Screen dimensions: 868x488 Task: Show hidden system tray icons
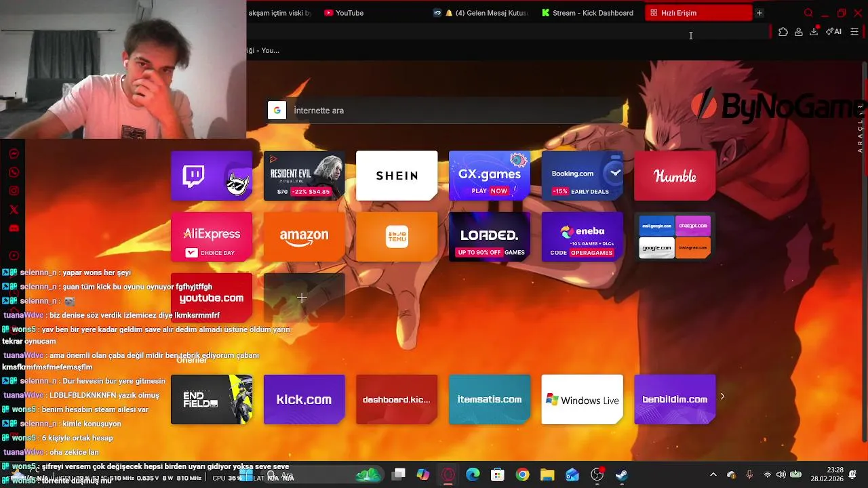click(x=713, y=474)
